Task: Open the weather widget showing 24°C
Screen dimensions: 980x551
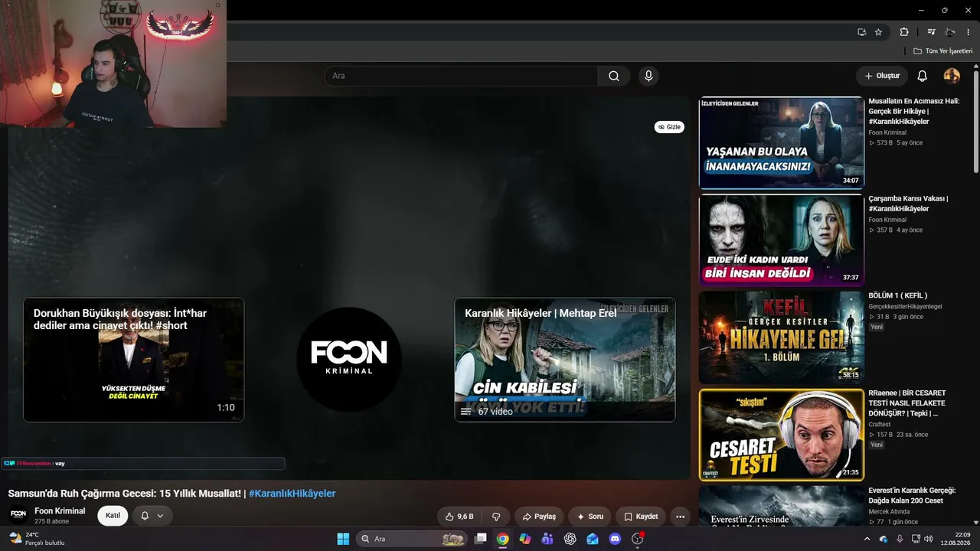Action: (36, 539)
